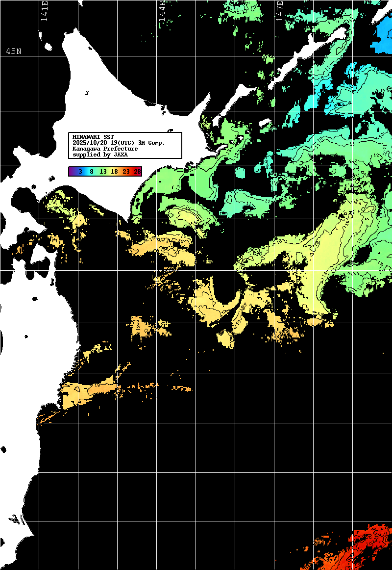Viewport: 392px width, 570px height.
Task: Click the 45N latitude label
Action: click(13, 52)
